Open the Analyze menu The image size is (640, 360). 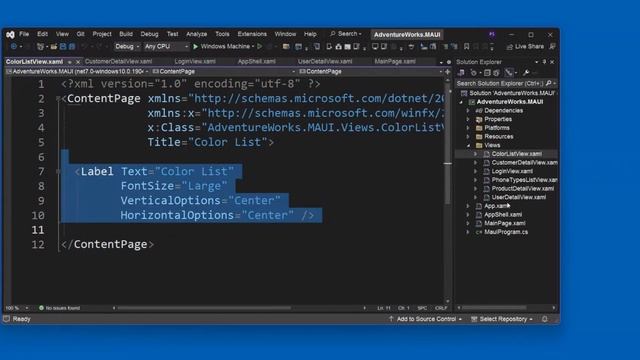pyautogui.click(x=196, y=34)
